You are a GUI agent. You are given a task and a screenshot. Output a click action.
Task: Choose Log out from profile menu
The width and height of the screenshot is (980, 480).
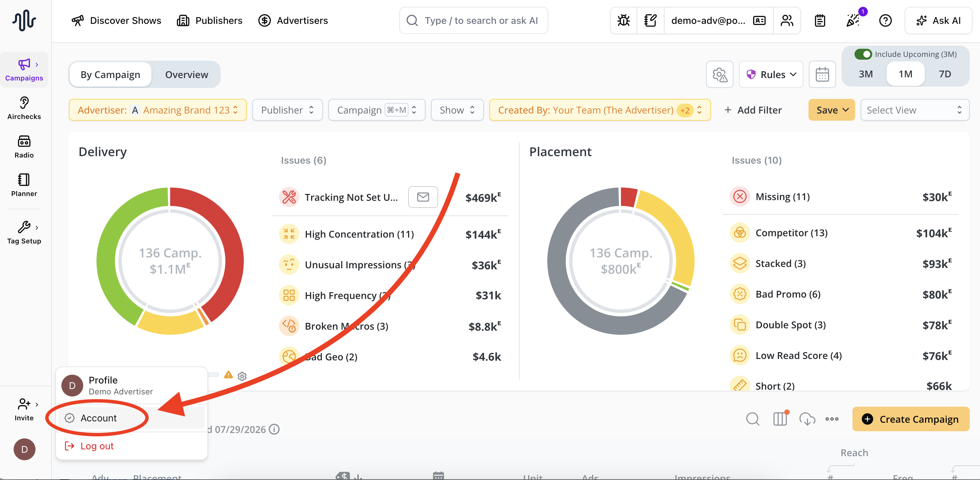pos(132,446)
